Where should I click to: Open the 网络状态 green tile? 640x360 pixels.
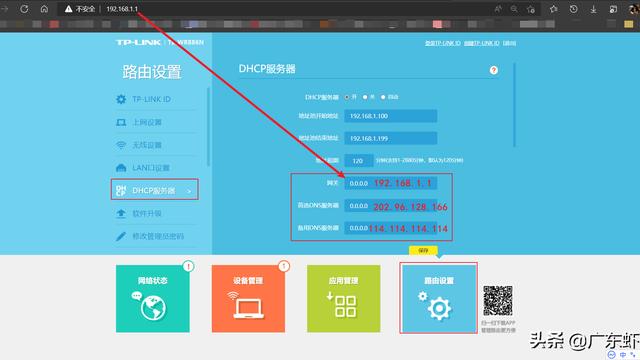[153, 298]
